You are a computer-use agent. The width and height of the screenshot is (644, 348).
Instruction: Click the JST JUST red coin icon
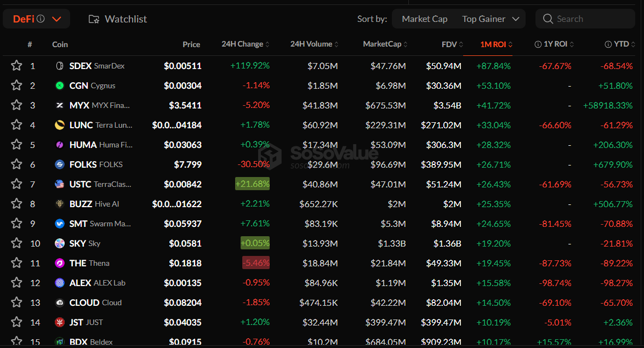pos(60,322)
